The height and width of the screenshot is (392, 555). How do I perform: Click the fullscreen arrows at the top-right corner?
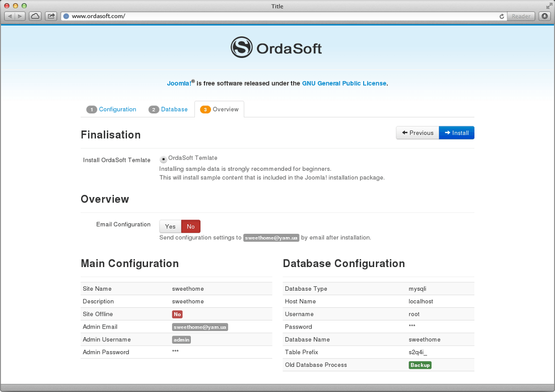click(549, 6)
